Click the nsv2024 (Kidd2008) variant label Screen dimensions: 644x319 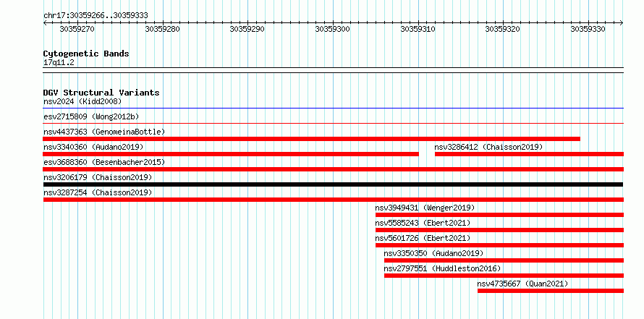point(82,101)
